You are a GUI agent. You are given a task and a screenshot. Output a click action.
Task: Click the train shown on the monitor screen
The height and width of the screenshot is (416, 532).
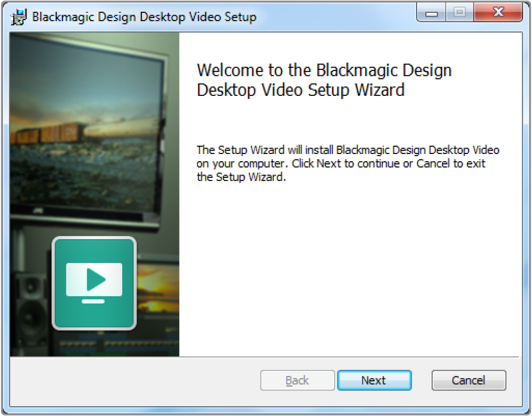tap(49, 132)
